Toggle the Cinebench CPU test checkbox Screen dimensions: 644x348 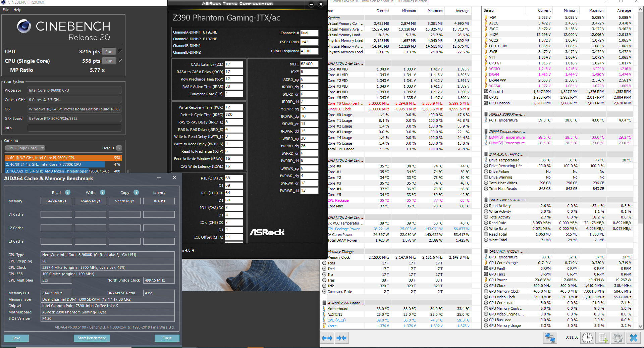120,51
